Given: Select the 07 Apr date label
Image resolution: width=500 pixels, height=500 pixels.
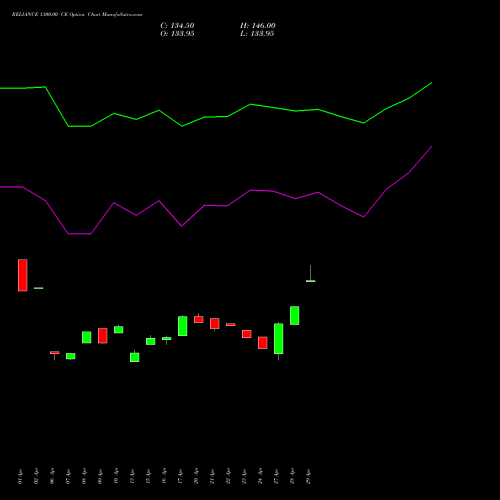Looking at the screenshot, I should (68, 476).
